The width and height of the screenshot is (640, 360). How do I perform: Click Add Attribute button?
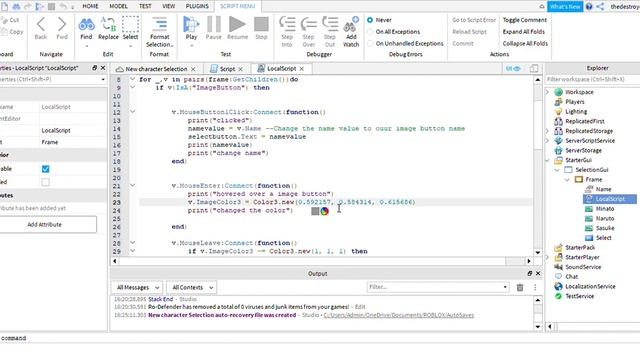click(44, 224)
